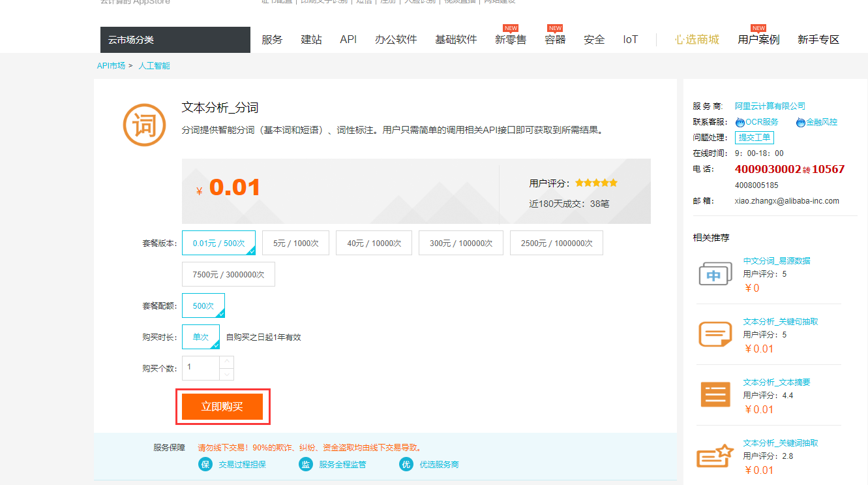
Task: Open the 云市场分类 category menu
Action: tap(175, 40)
